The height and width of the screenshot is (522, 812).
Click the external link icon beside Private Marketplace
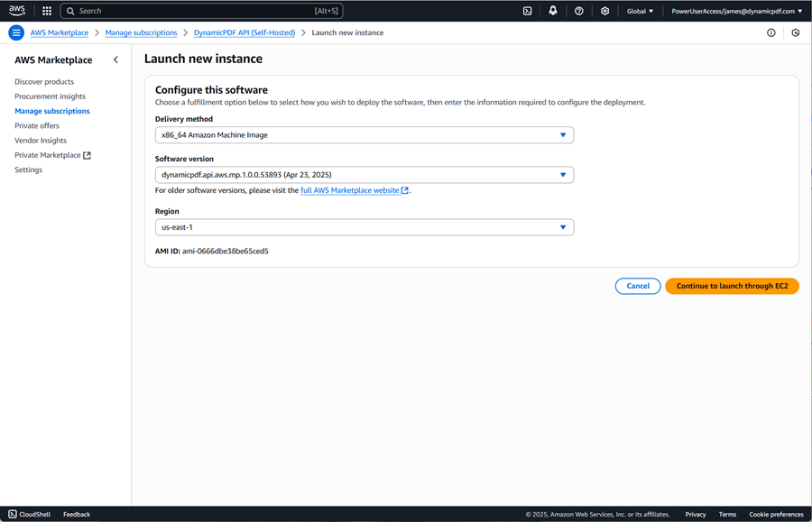pos(87,155)
